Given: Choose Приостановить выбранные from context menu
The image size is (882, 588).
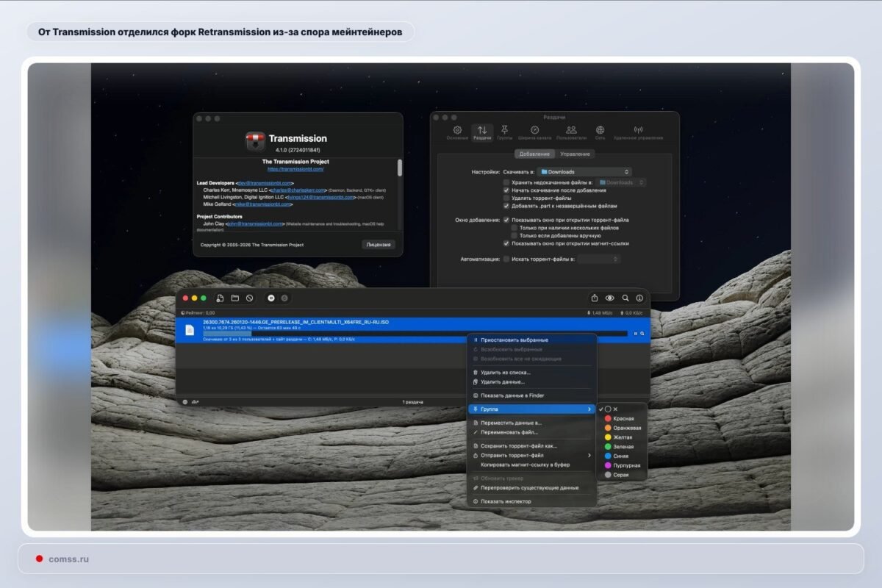Looking at the screenshot, I should [531, 340].
